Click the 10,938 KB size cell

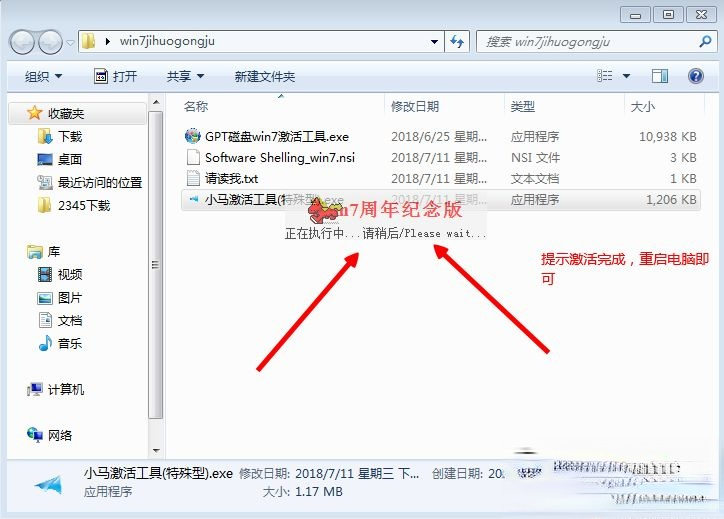click(667, 137)
